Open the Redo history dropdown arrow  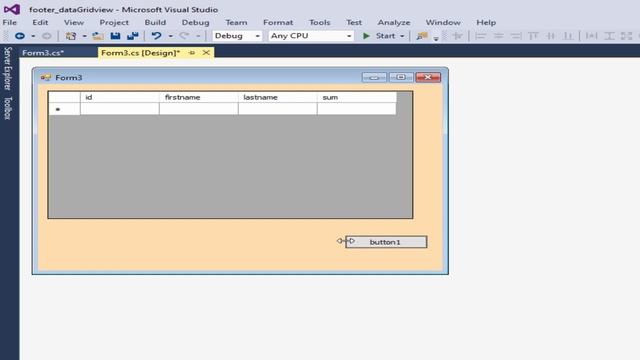[x=198, y=36]
